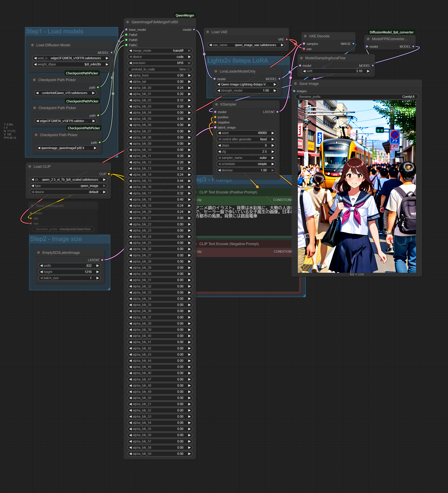Open the merge_mode traindiff dropdown
448x493 pixels.
[160, 51]
